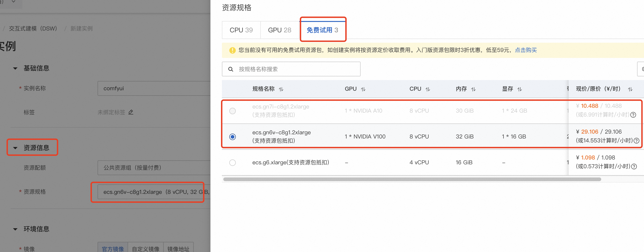The width and height of the screenshot is (644, 252).
Task: Sort by 规格名称 column sort icon
Action: pyautogui.click(x=281, y=89)
